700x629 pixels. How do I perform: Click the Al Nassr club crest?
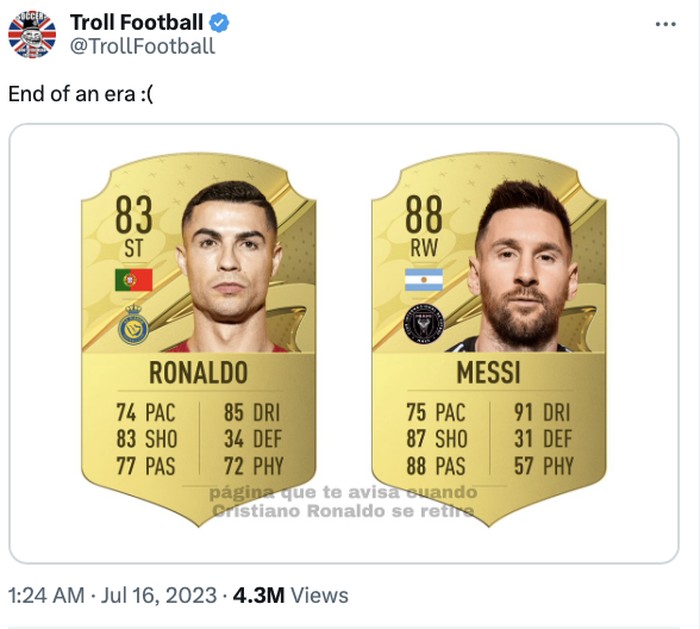point(133,325)
